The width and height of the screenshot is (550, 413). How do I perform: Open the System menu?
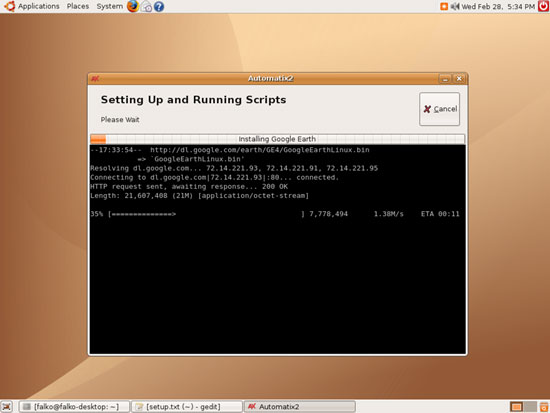109,6
